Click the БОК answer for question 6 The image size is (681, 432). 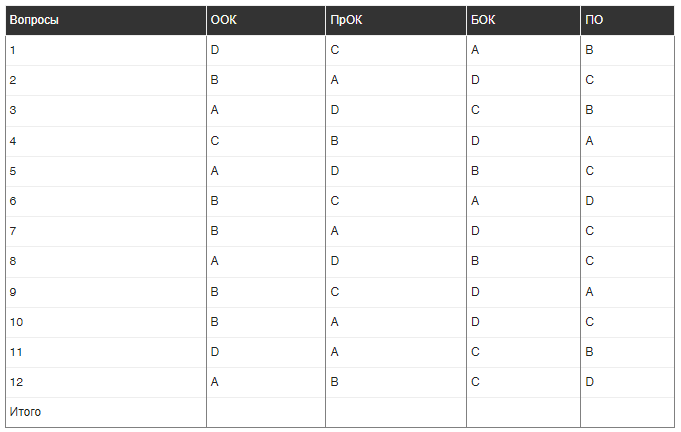475,201
